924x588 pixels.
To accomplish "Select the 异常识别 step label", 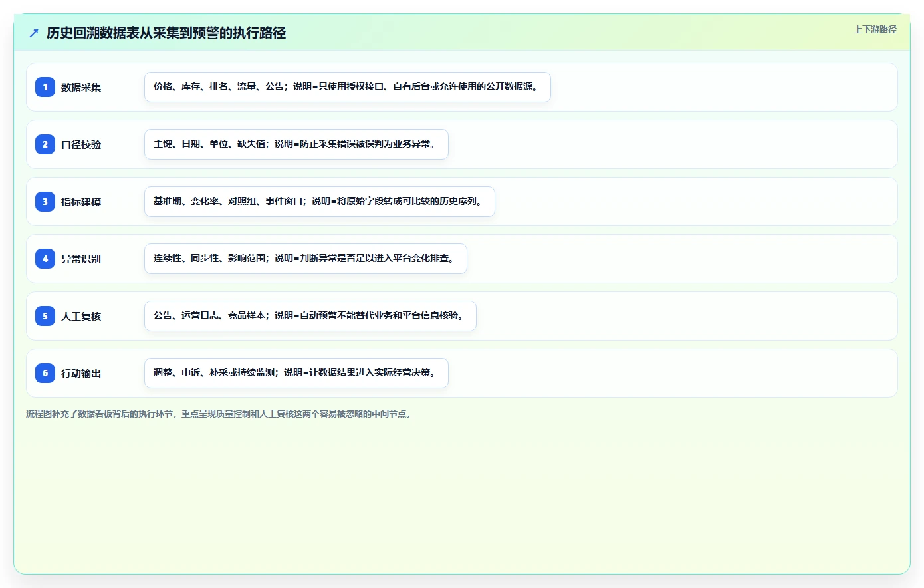I will [x=81, y=259].
